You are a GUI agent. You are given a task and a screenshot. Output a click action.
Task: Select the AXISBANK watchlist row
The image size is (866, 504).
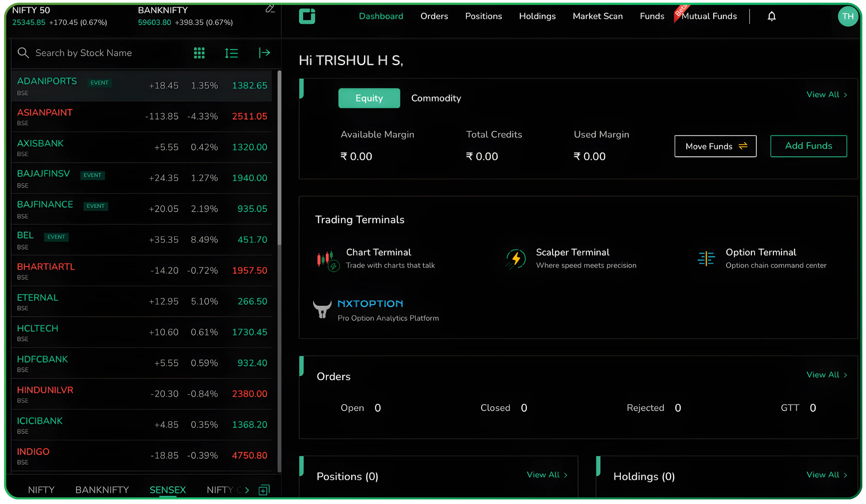click(142, 148)
